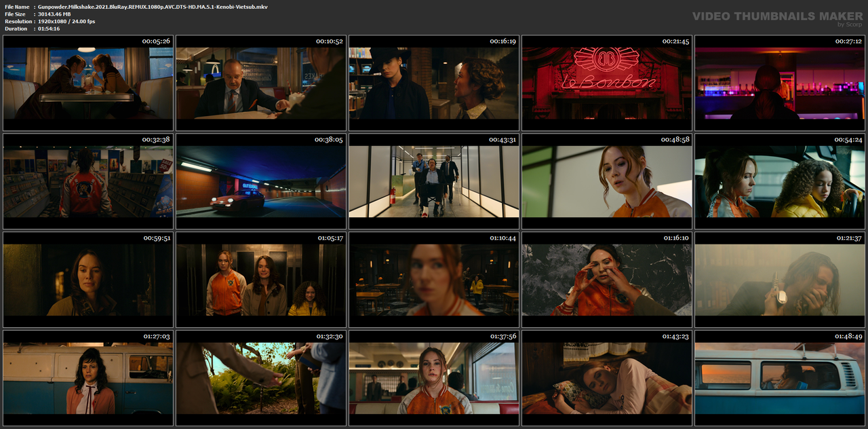Select the thumbnail timestamped 00:05:26
868x429 pixels.
(88, 83)
